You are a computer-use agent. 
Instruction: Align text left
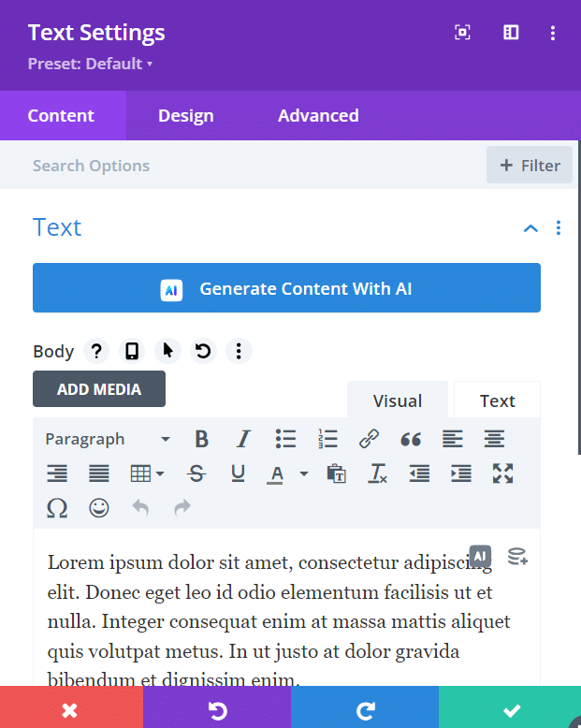453,439
